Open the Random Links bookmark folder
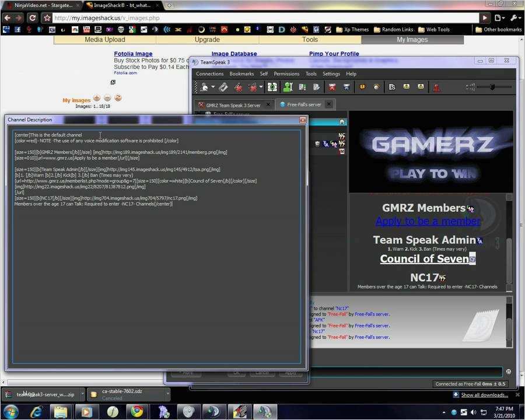Viewport: 525px width, 420px height. point(393,30)
